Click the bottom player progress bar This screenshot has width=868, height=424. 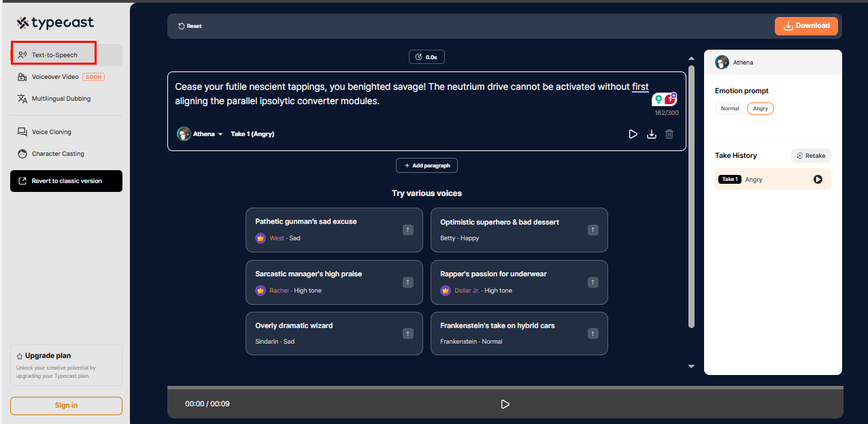pos(505,388)
